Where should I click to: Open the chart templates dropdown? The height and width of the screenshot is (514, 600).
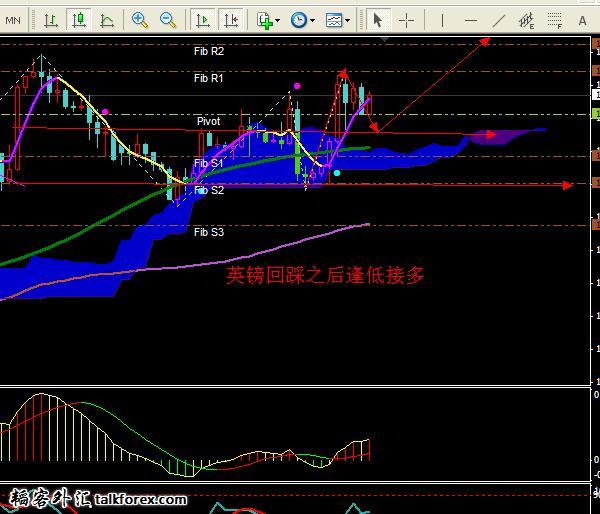point(336,19)
